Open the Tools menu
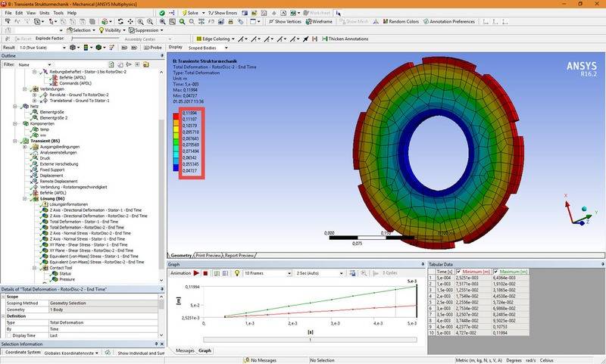The image size is (606, 364). coord(58,13)
